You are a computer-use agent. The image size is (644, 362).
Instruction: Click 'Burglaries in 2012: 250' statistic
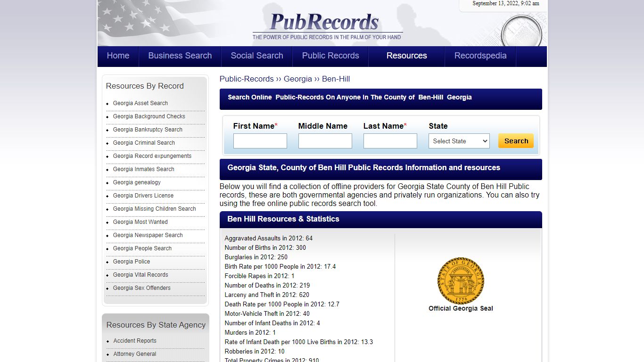[256, 257]
